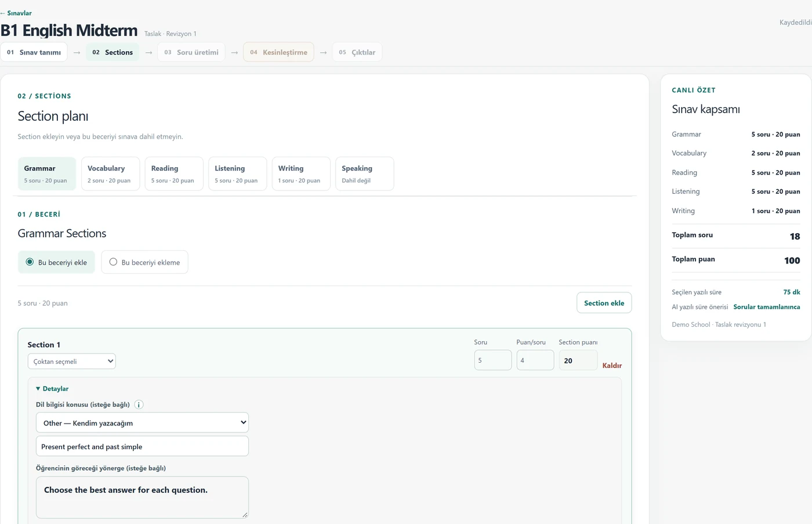
Task: Click the Section puanı field
Action: click(578, 360)
